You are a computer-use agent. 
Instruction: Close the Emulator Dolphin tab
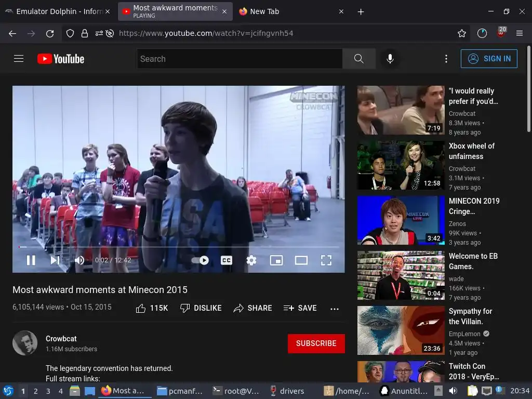(x=108, y=11)
